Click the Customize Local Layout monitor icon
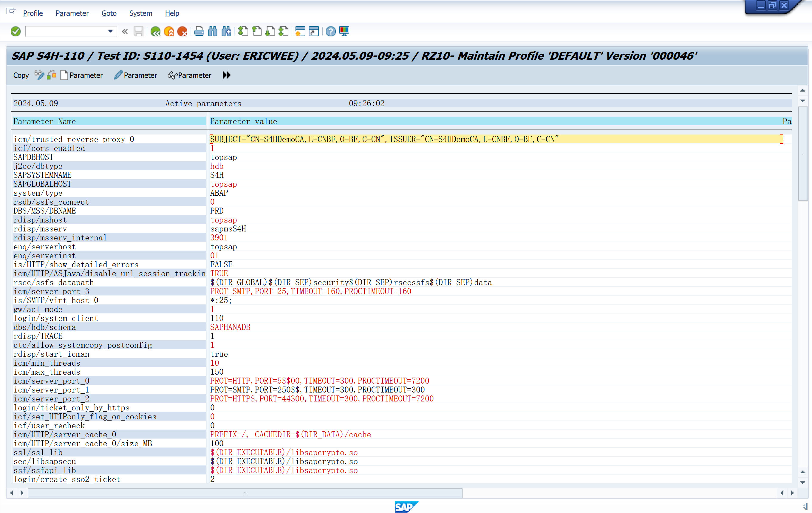This screenshot has width=812, height=513. coord(344,31)
